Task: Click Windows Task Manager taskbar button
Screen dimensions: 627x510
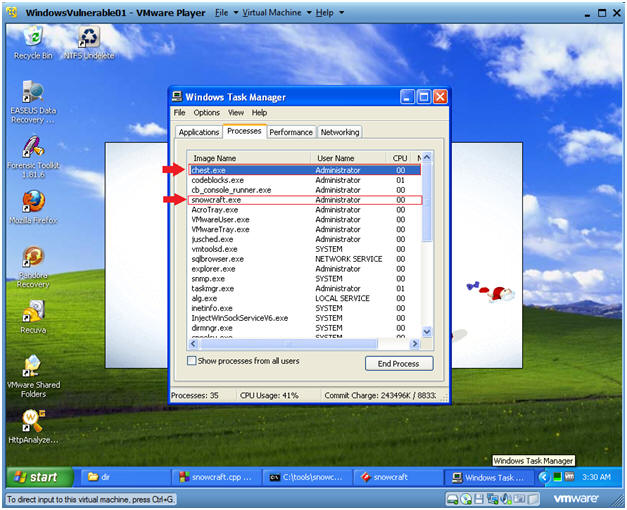Action: point(489,477)
